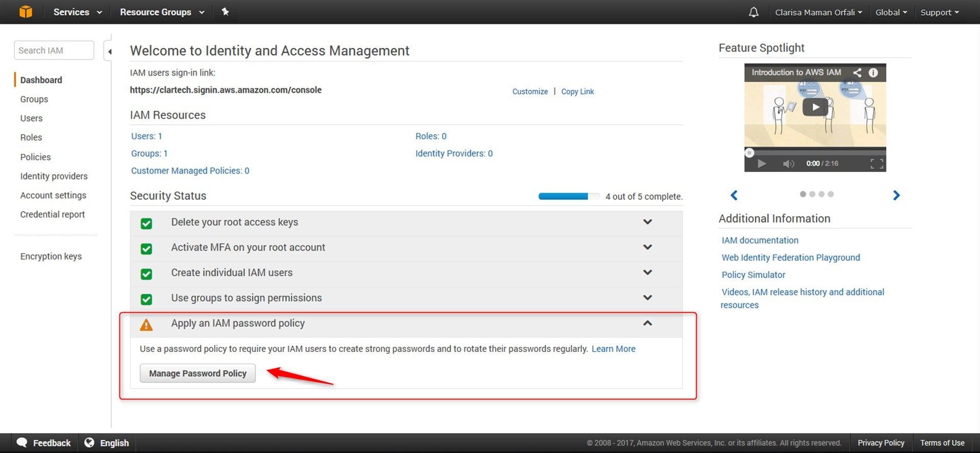Go to previous Feature Spotlight item
The image size is (980, 453).
tap(734, 195)
